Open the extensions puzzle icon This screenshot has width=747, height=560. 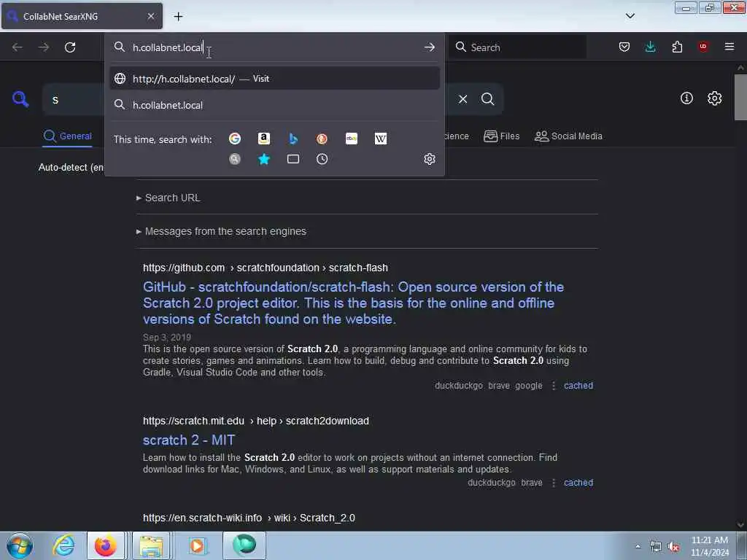tap(677, 47)
